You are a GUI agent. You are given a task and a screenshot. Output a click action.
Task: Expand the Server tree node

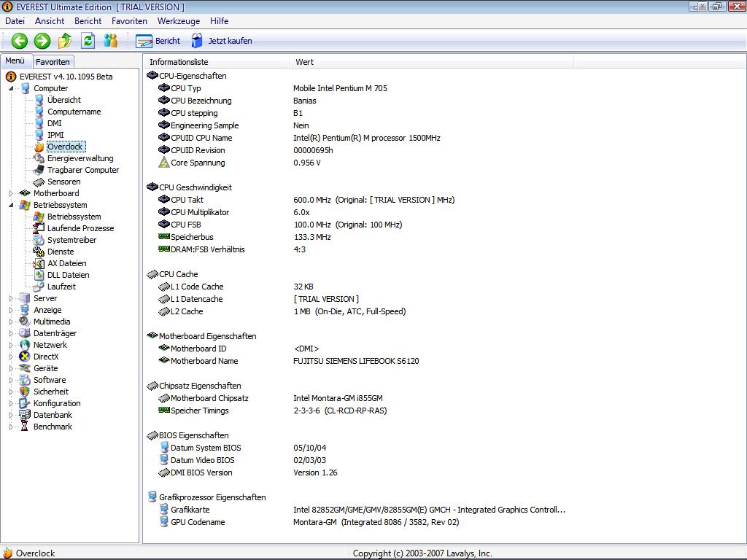pos(11,298)
